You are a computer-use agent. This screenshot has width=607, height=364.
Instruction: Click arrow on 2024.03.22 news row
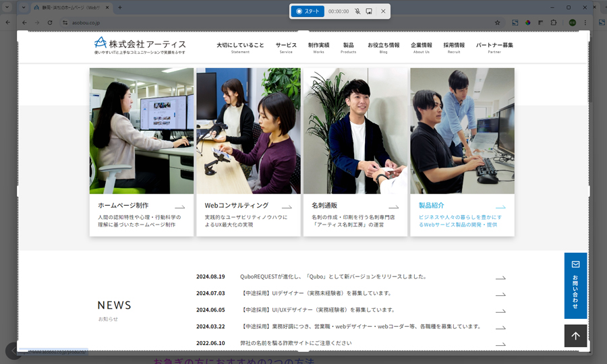[x=500, y=328]
